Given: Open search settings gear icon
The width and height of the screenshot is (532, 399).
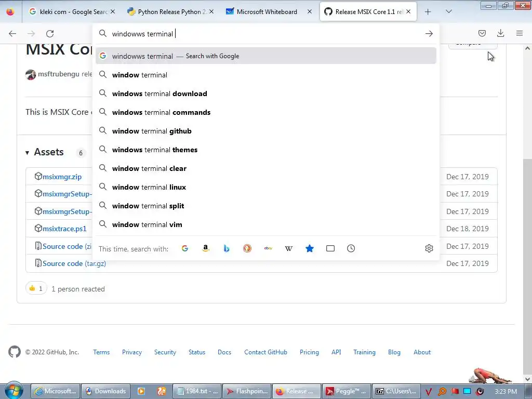Looking at the screenshot, I should coord(429,248).
